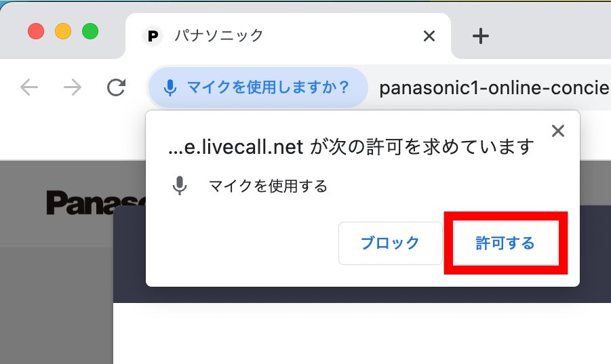Image resolution: width=611 pixels, height=364 pixels.
Task: Block microphone access with ブロック
Action: click(391, 243)
